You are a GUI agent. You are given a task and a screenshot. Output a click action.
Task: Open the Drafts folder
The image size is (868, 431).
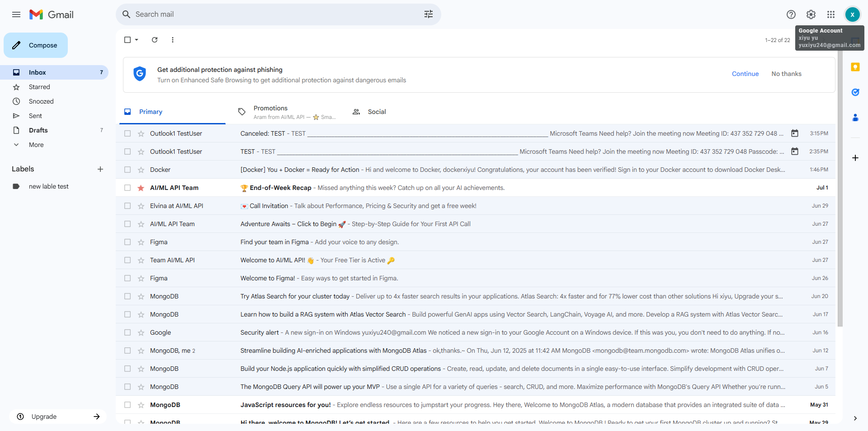click(x=54, y=130)
